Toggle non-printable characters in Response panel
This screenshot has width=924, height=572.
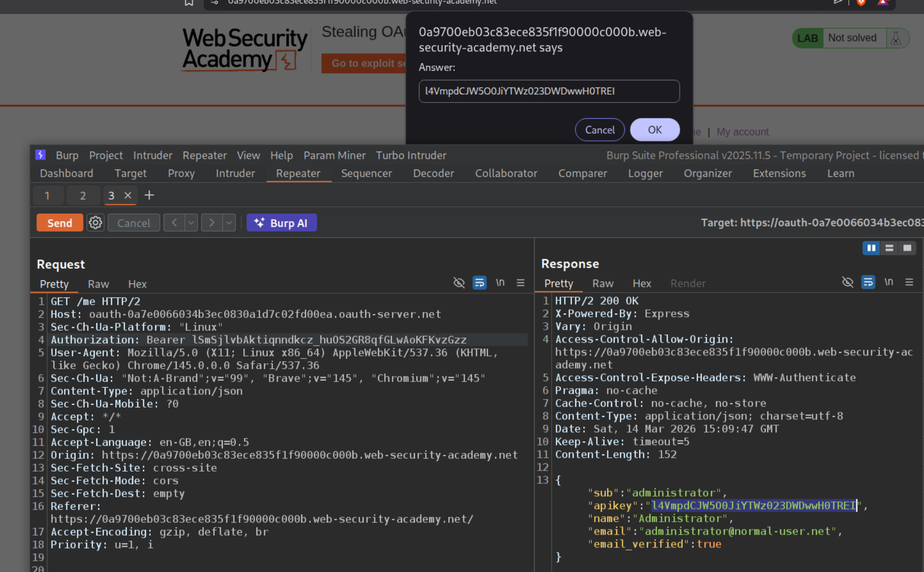(x=889, y=282)
